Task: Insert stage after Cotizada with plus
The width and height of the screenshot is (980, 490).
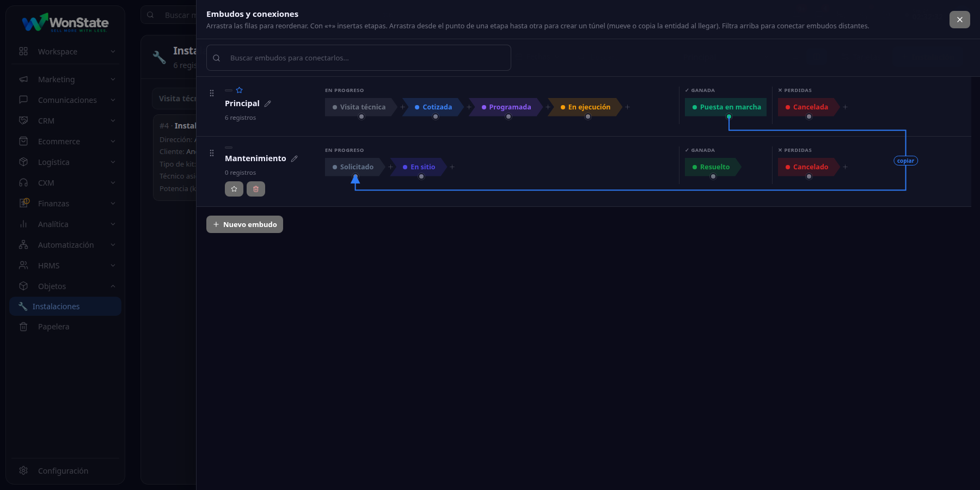Action: pyautogui.click(x=469, y=107)
